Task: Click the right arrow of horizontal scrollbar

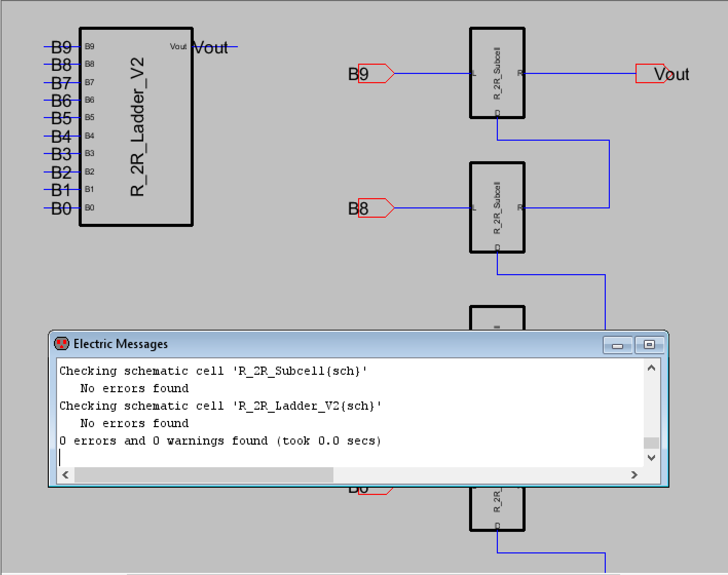Action: [634, 475]
